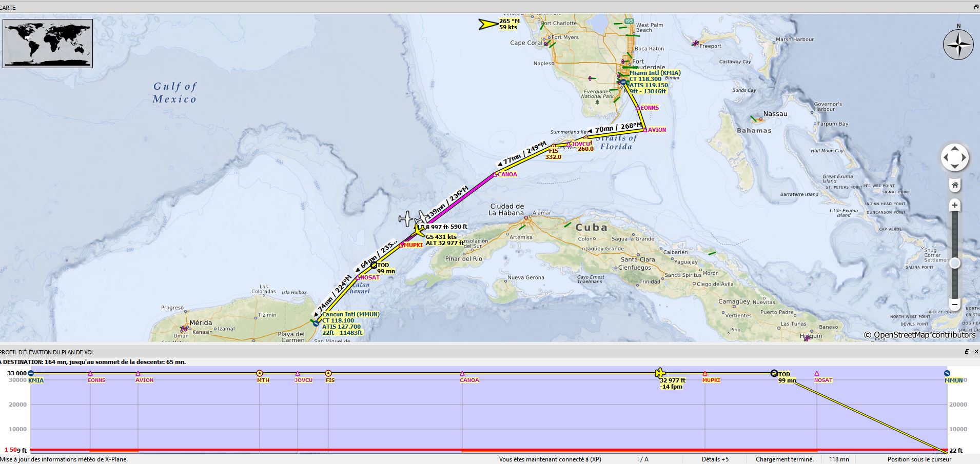Viewport: 980px width, 464px height.
Task: Click the yellow wind direction arrow
Action: [x=487, y=24]
